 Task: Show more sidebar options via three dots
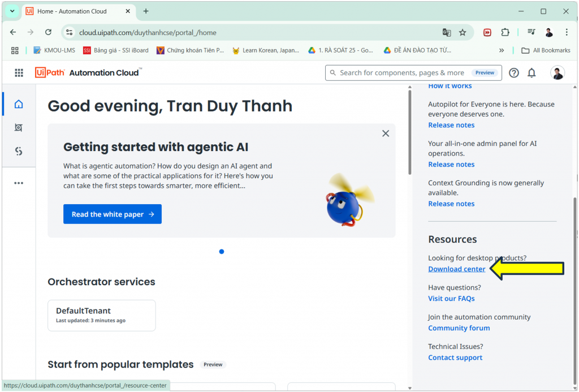coord(19,183)
